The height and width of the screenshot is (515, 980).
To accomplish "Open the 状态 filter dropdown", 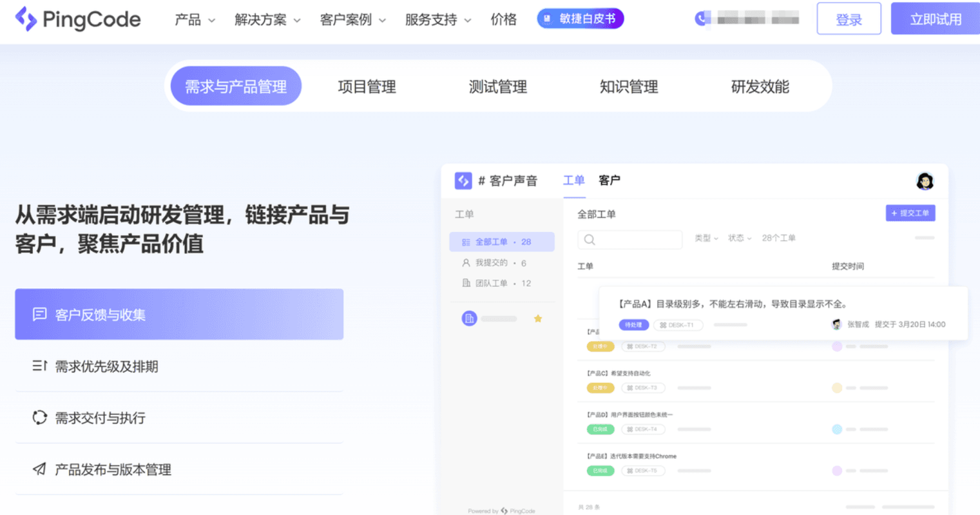I will pos(740,238).
